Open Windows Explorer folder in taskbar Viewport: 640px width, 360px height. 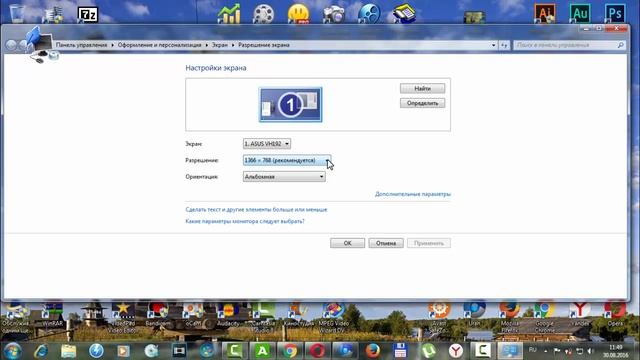click(x=69, y=351)
